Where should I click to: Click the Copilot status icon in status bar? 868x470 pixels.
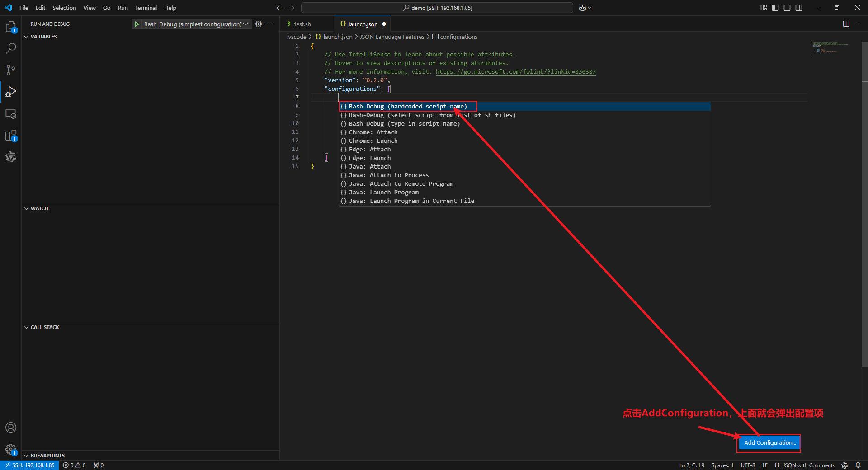click(844, 465)
